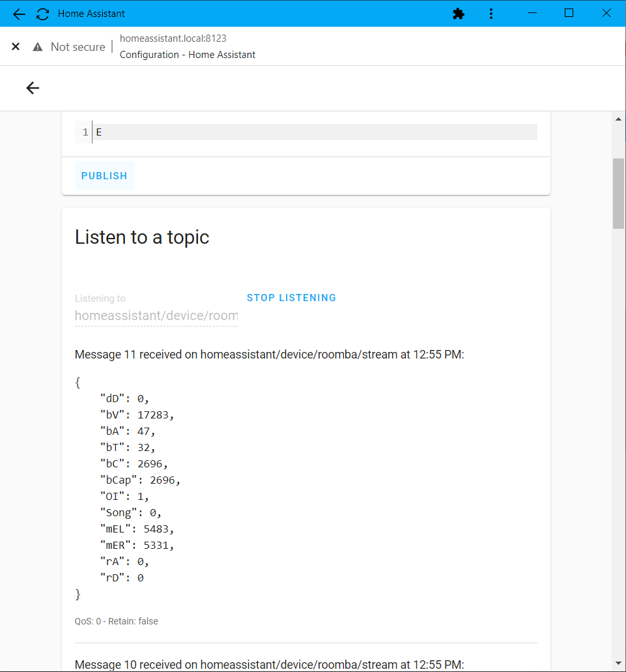Click the Home Assistant window title
This screenshot has width=626, height=672.
click(x=91, y=14)
